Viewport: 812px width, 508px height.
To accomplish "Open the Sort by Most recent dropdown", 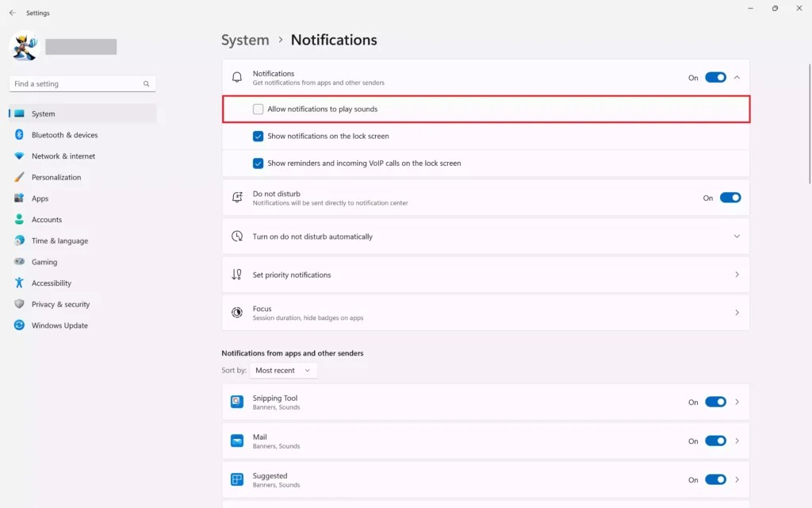I will point(283,369).
